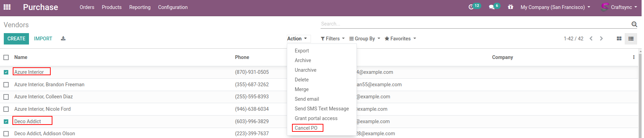Open the activities clock icon

tap(471, 7)
